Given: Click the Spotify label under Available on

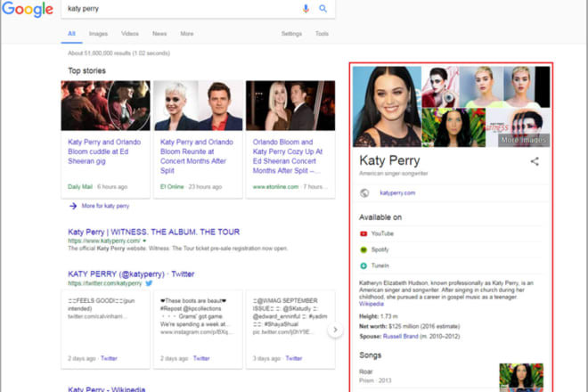Looking at the screenshot, I should tap(380, 249).
